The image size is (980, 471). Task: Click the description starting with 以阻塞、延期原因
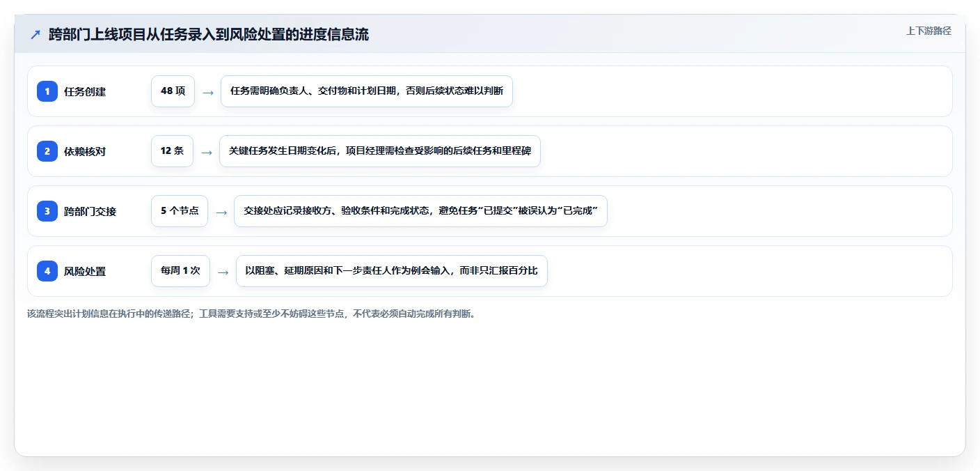coord(392,271)
